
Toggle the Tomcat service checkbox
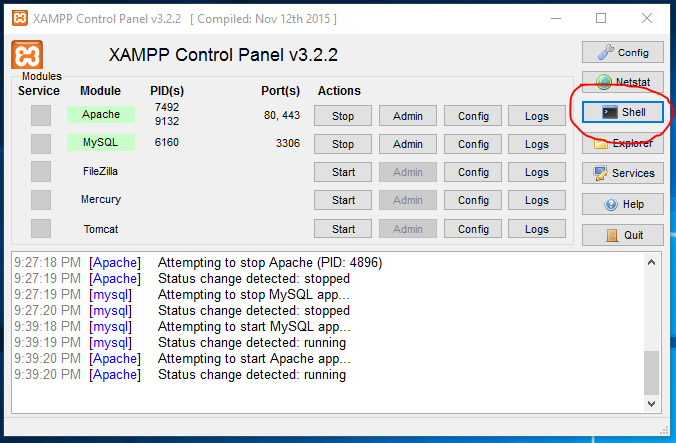point(41,228)
